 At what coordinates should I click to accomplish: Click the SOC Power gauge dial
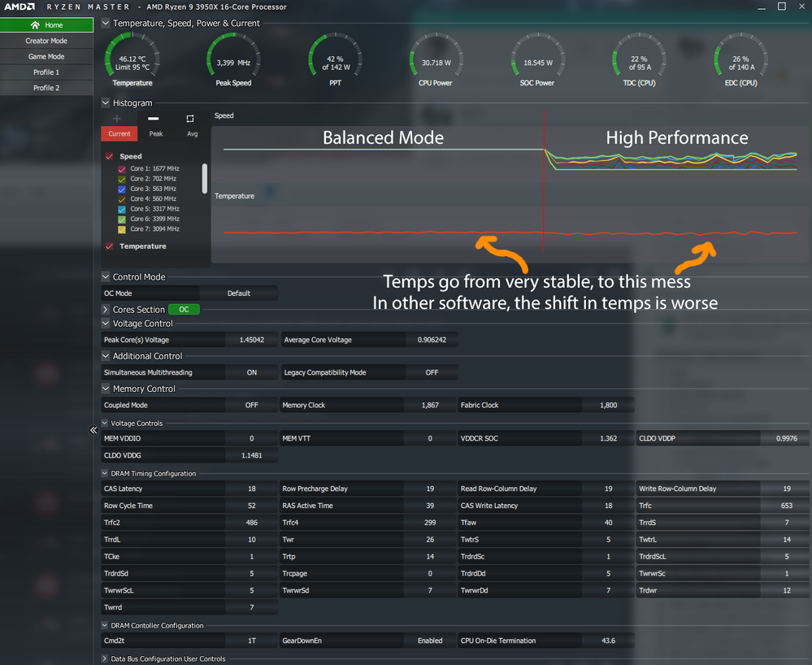tap(537, 56)
